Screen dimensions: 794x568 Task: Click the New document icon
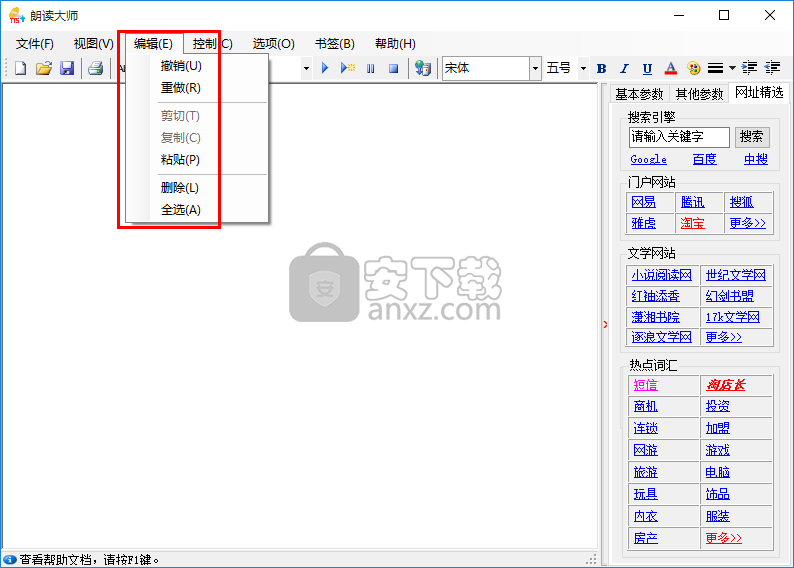click(20, 68)
